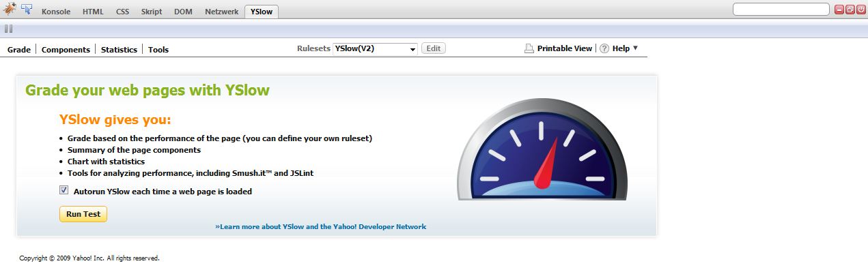Open the Skript tab
The image size is (868, 272).
pyautogui.click(x=152, y=12)
